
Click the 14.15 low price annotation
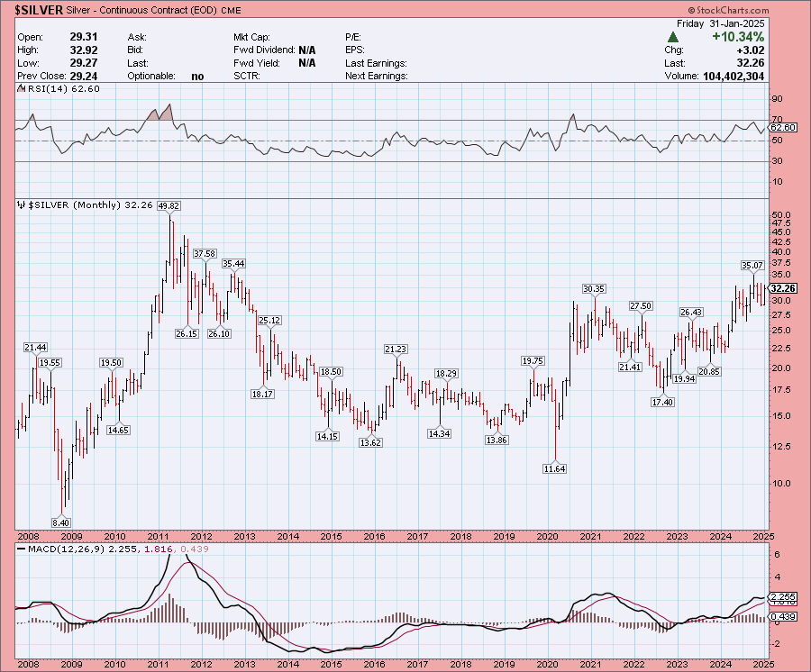point(327,437)
